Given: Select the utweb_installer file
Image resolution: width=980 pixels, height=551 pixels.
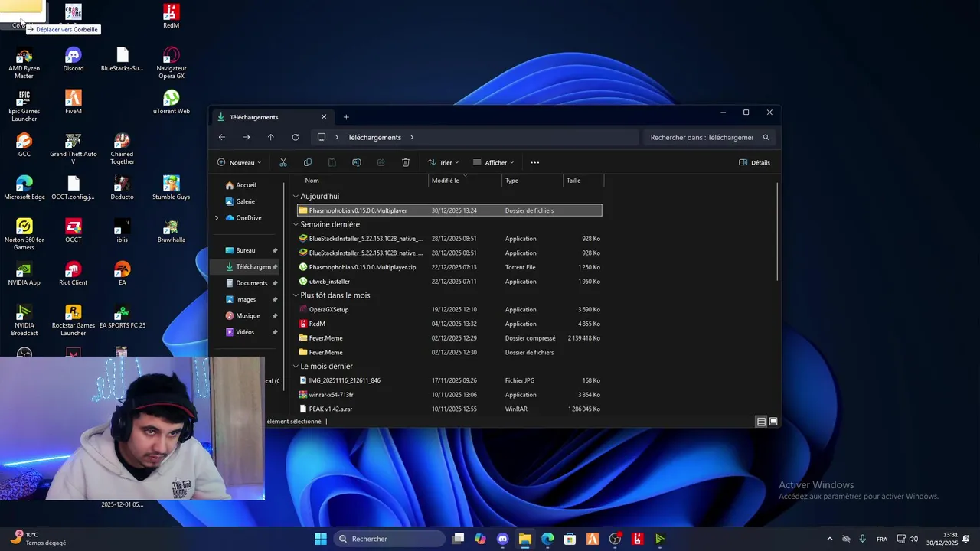Looking at the screenshot, I should tap(449, 282).
